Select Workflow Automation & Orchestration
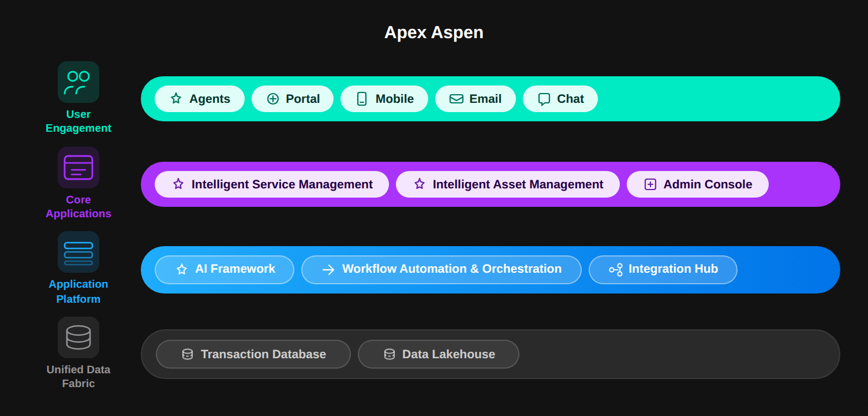 (x=442, y=269)
